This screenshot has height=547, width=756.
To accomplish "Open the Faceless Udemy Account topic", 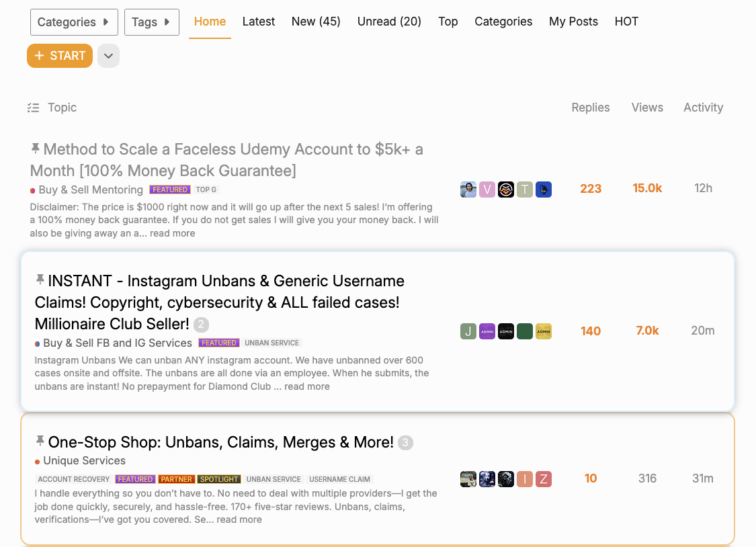I will 226,160.
